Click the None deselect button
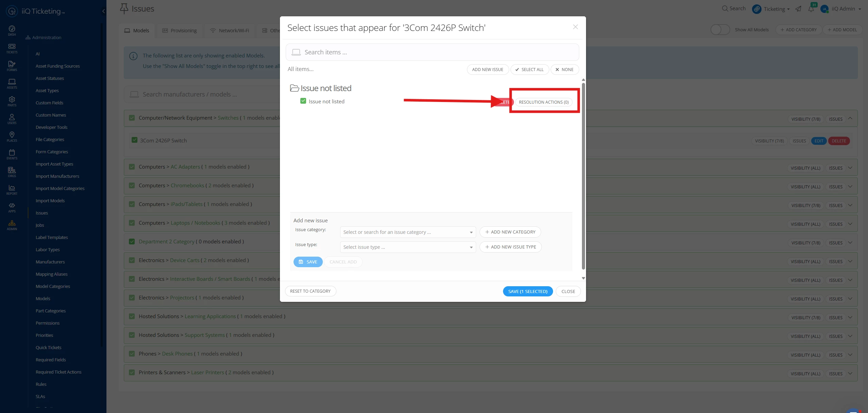The image size is (868, 413). coord(565,69)
